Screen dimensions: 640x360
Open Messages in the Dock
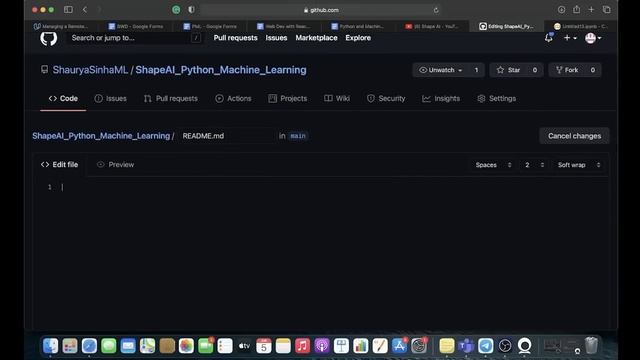109,346
